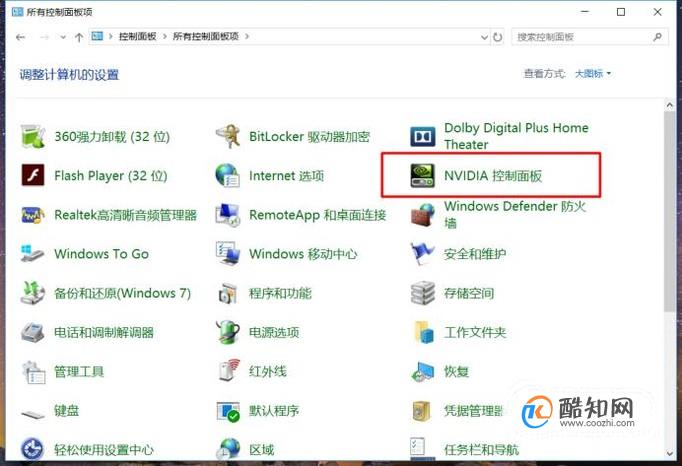Click the 凭据管理器 safe icon
The width and height of the screenshot is (682, 466).
pos(421,411)
